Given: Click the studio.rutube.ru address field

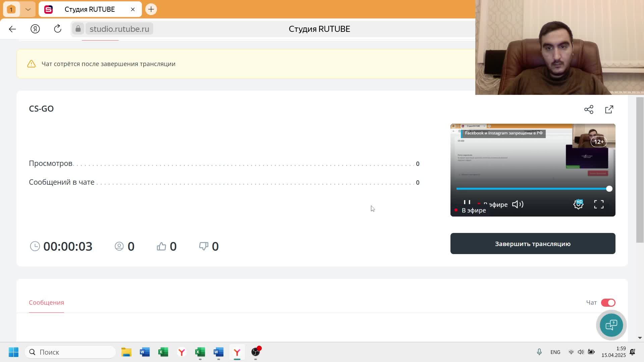Looking at the screenshot, I should pos(119,29).
